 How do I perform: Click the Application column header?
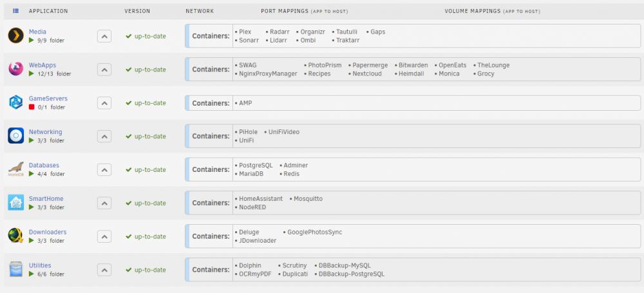tap(48, 11)
